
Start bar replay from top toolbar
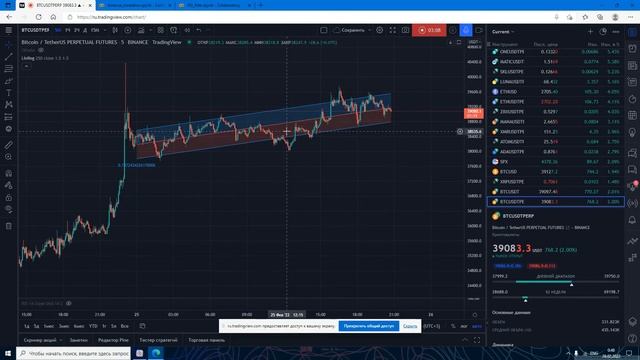click(187, 30)
